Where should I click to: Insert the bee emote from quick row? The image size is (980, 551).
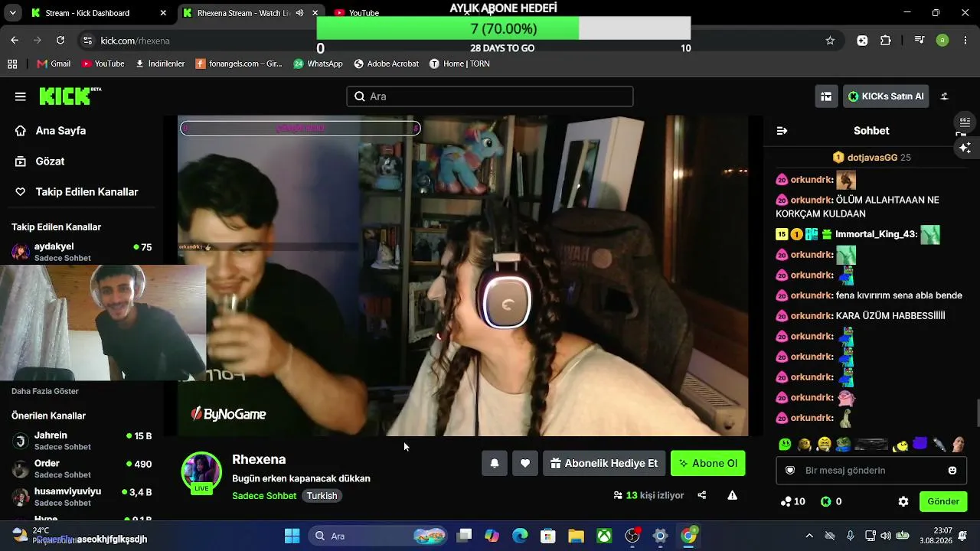coord(901,445)
